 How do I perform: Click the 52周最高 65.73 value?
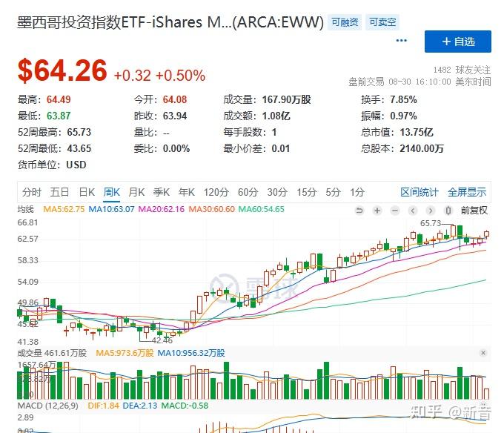(79, 132)
